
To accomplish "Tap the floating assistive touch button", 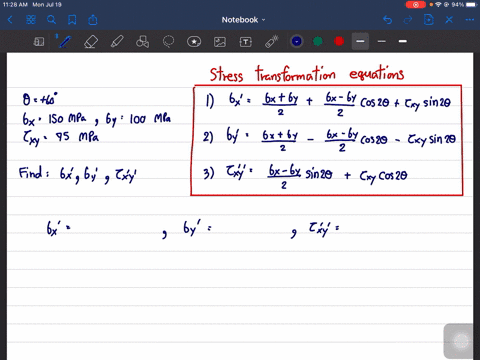I will click(462, 341).
